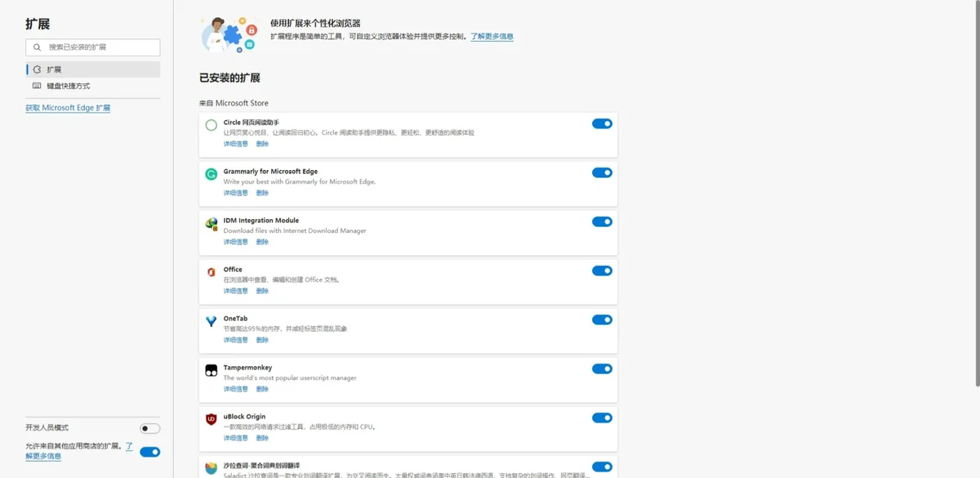Disable the Office extension switch
980x478 pixels.
[x=602, y=270]
